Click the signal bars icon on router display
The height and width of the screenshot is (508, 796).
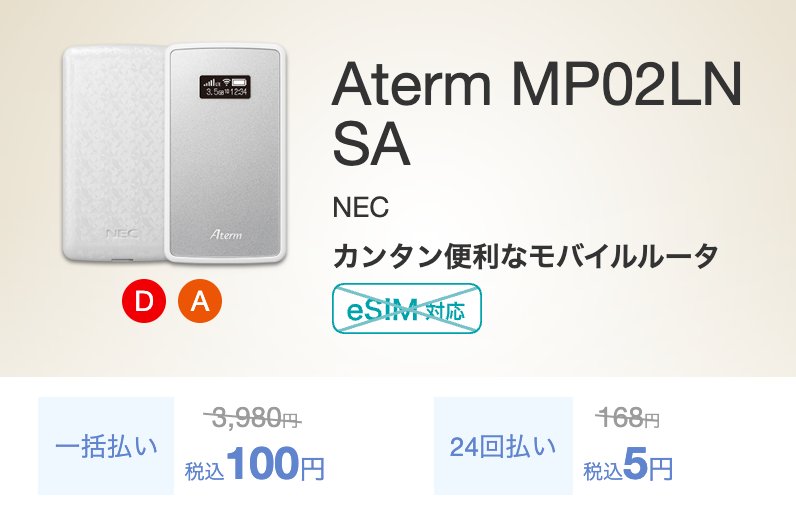211,82
